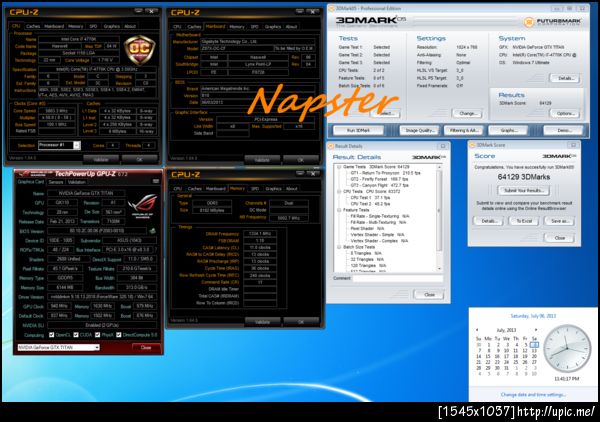Switch to Validation tab in GPU-Z
This screenshot has height=422, width=600.
77,182
